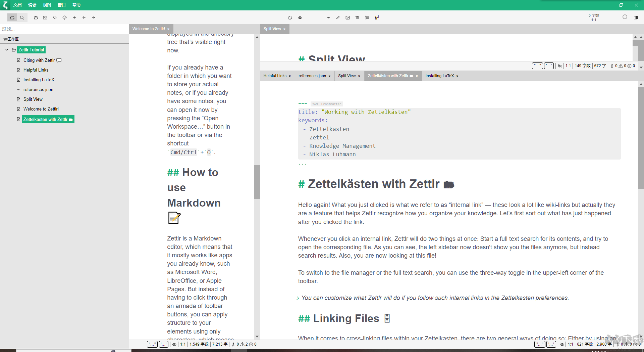Viewport: 644px width, 352px height.
Task: Click the export document icon in toolbar
Action: pyautogui.click(x=290, y=17)
